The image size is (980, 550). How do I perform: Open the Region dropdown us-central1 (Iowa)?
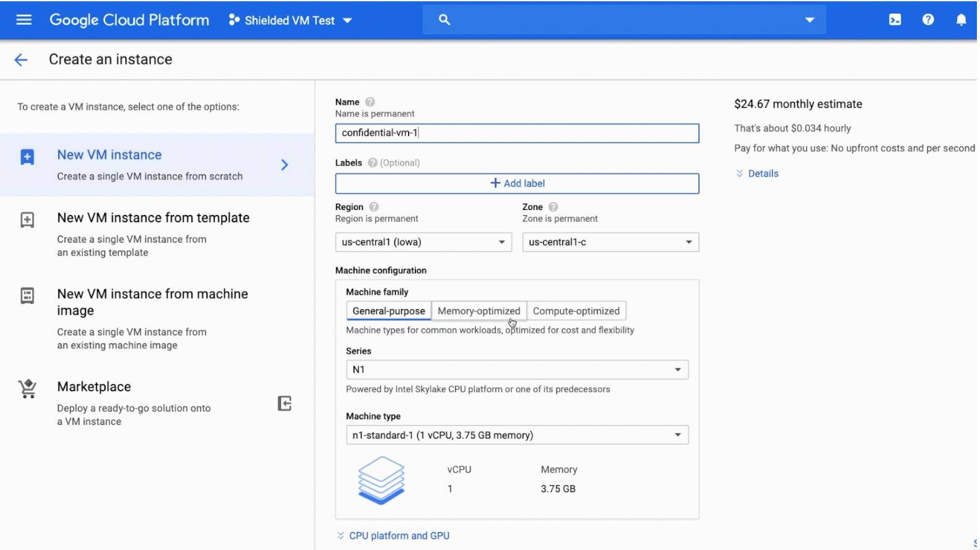coord(423,242)
